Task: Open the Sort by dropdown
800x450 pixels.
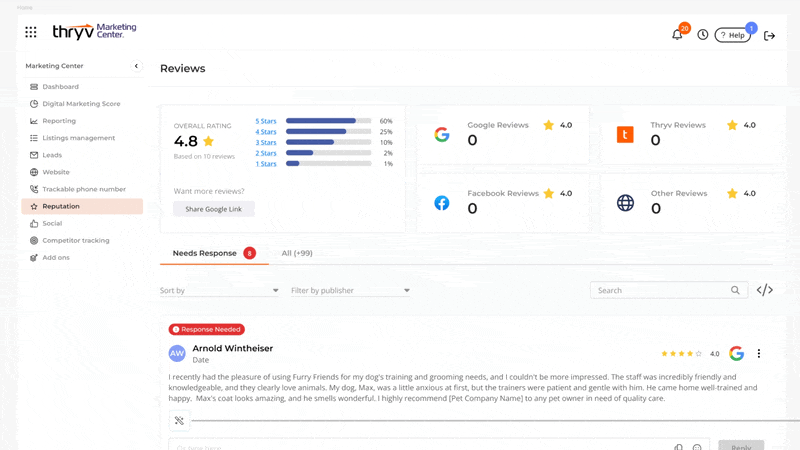Action: [219, 291]
